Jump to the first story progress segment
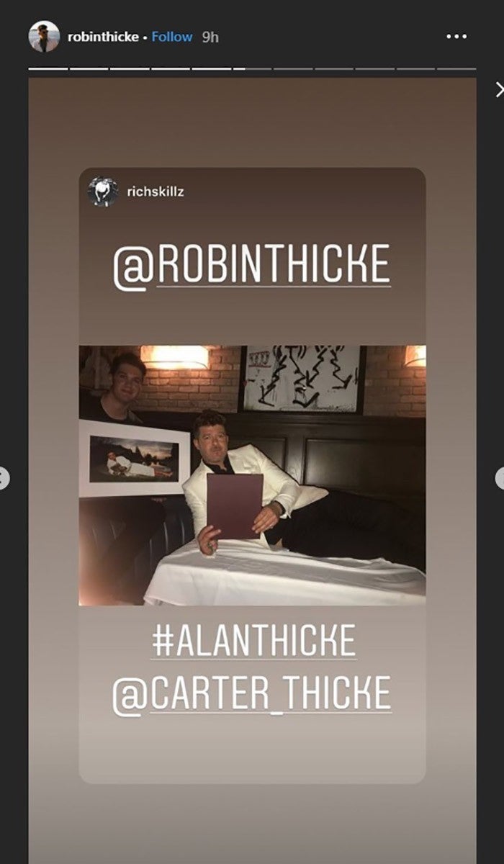504x864 pixels. click(x=48, y=68)
